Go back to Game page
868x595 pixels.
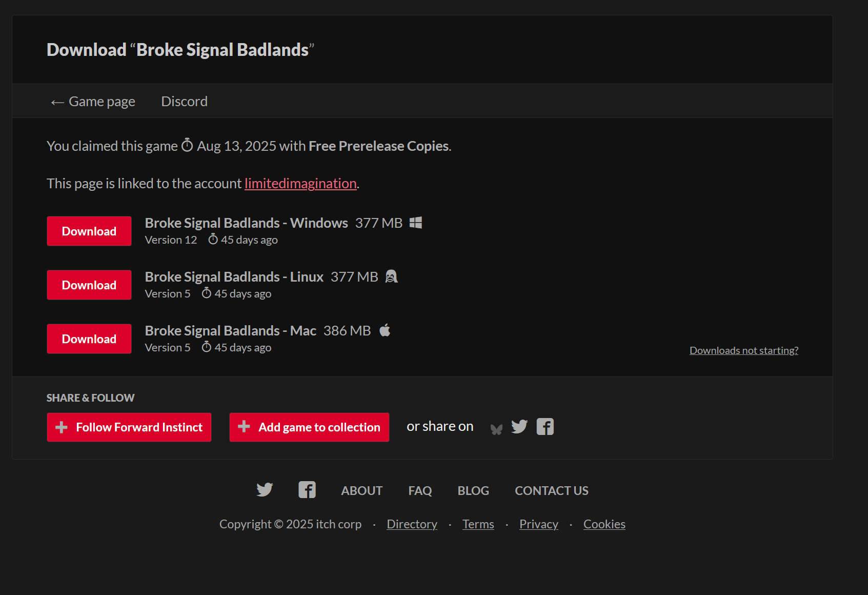[x=93, y=102]
